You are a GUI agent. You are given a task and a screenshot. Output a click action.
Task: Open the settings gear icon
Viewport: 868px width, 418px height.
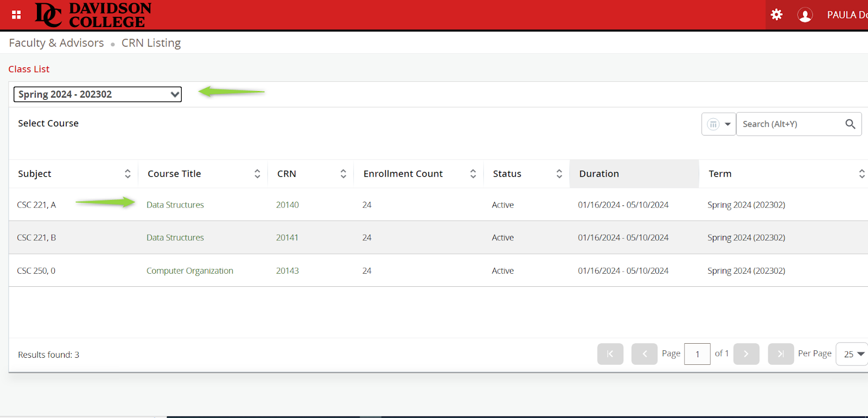coord(777,15)
